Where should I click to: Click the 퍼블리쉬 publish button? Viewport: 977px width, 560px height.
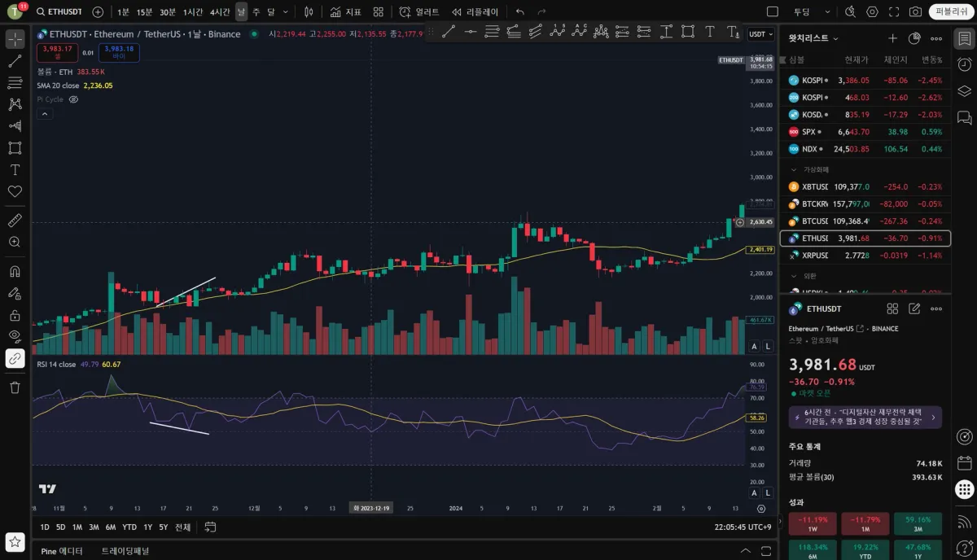pyautogui.click(x=950, y=12)
